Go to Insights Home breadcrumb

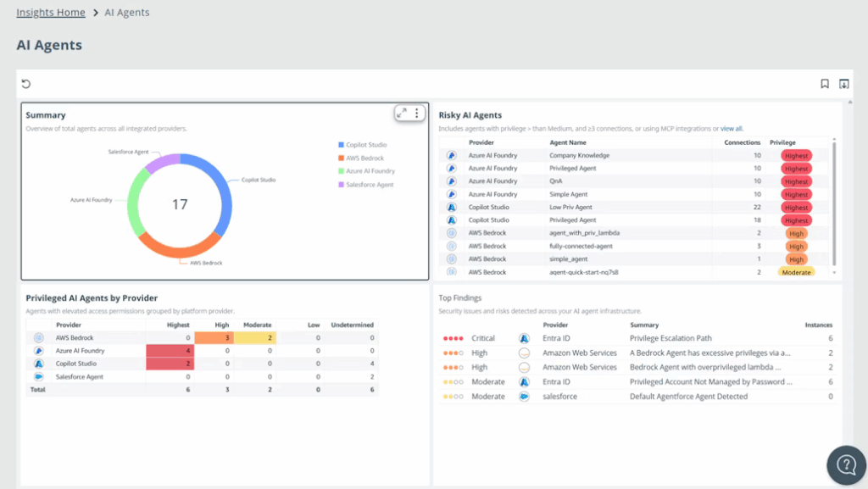51,13
